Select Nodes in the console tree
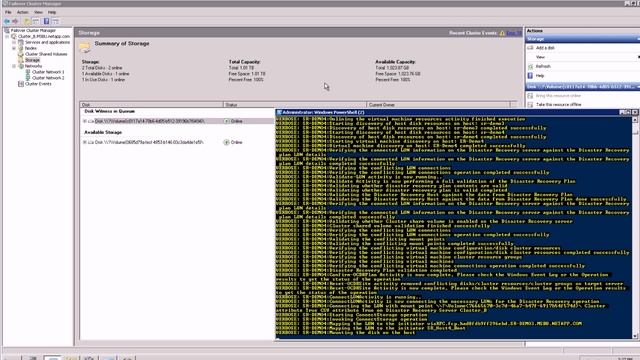 point(31,48)
